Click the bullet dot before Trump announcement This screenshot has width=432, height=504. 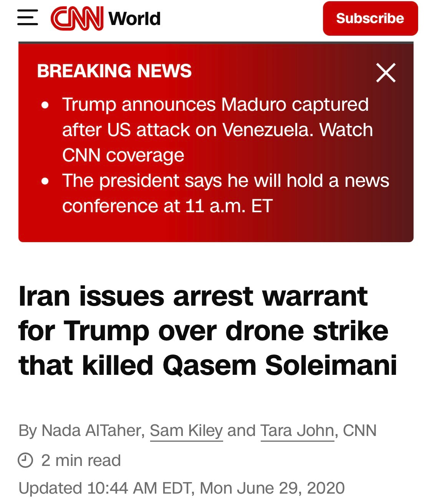click(45, 105)
